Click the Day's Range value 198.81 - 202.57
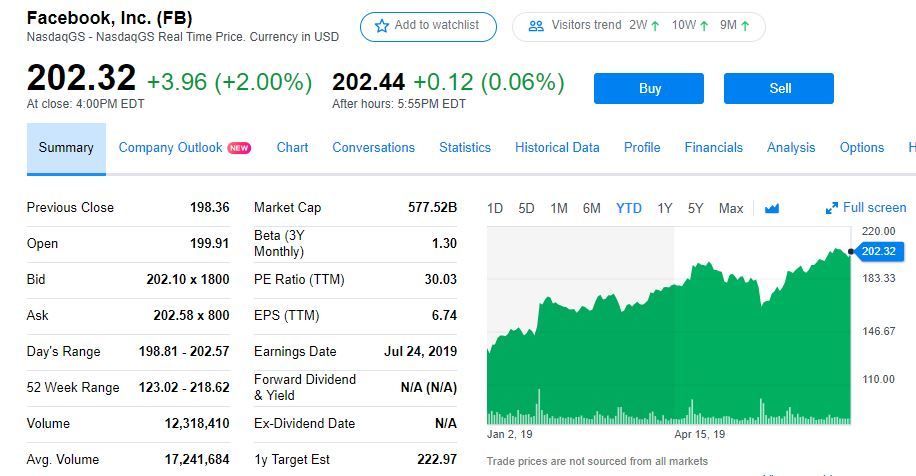The image size is (916, 476). click(x=183, y=352)
